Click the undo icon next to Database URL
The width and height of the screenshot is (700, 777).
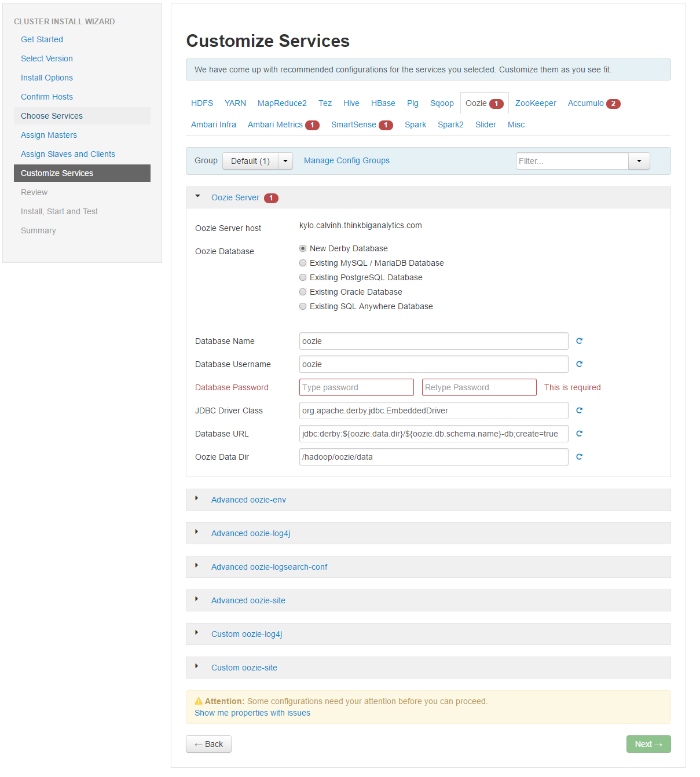pos(579,434)
